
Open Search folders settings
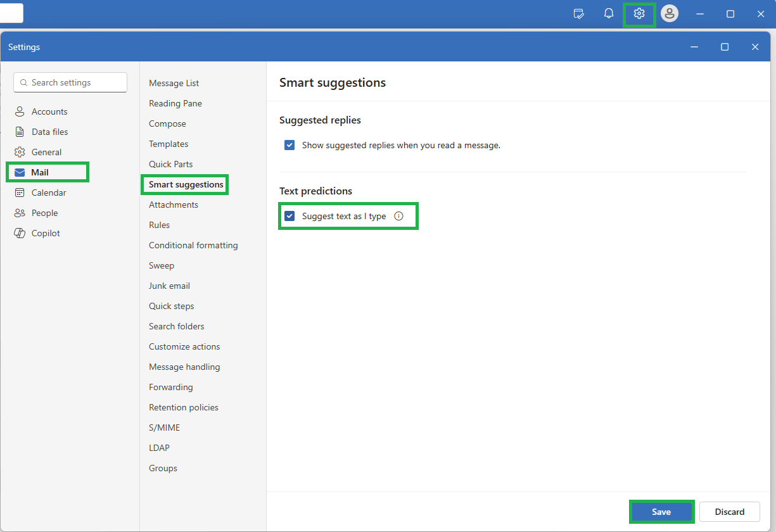177,326
